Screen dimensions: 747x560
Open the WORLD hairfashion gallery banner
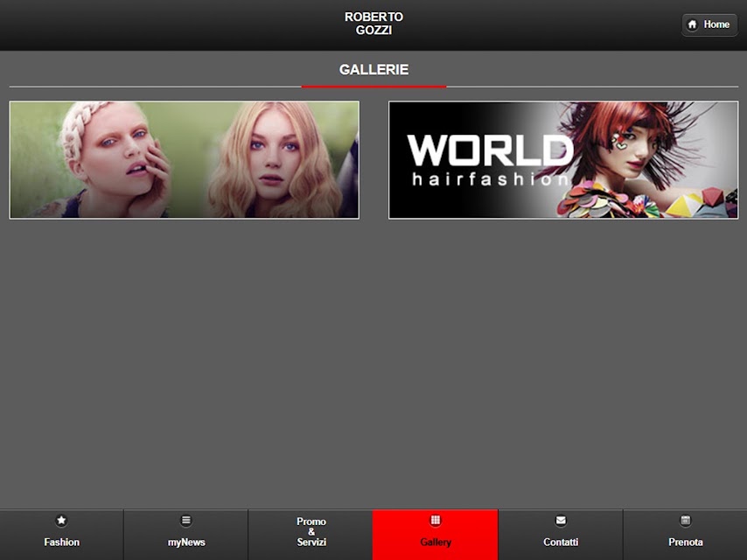point(563,160)
